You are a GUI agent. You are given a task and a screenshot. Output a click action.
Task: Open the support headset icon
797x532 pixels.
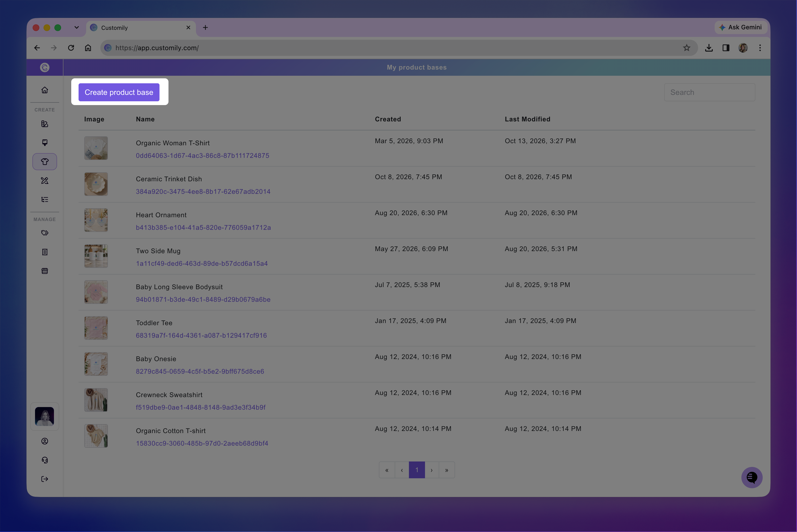click(44, 460)
